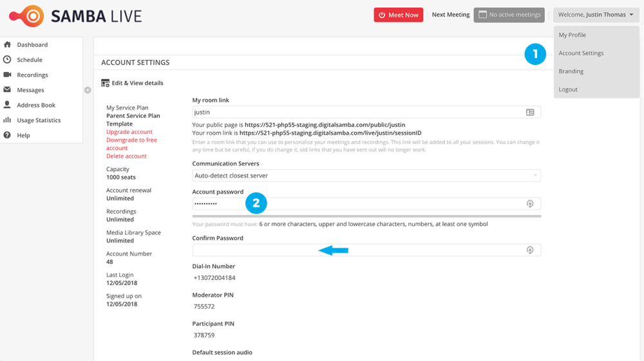Click the Address Book person icon

(7, 105)
